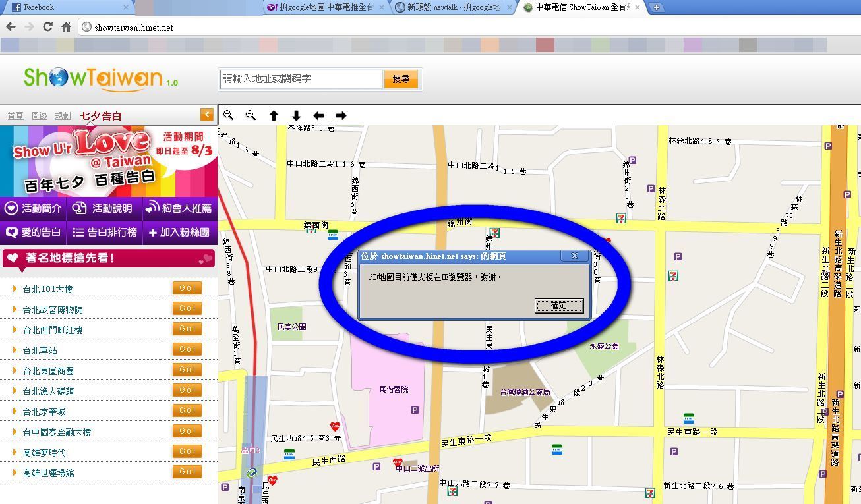Click parking icon on 錦州街23巷
Viewport: 861px width, 504px height.
[x=632, y=160]
